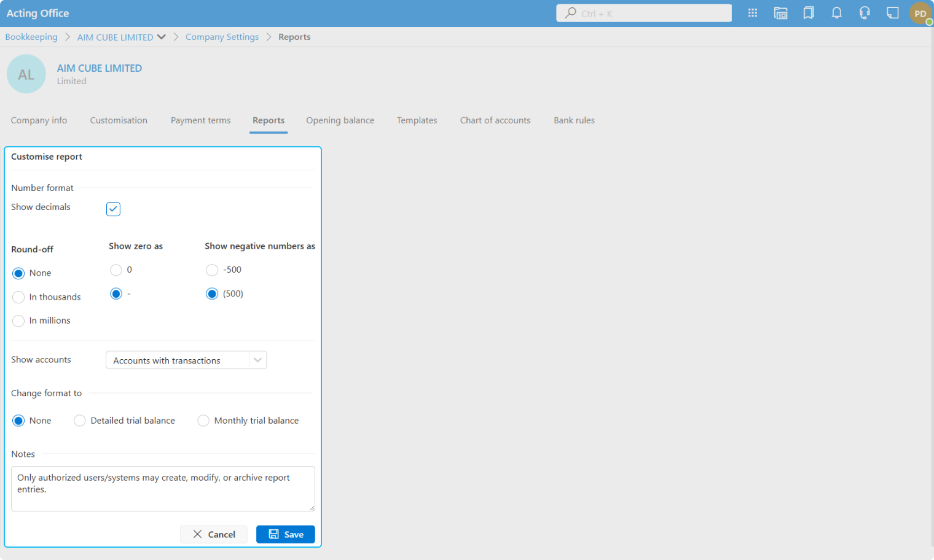Cancel the report changes

coord(213,534)
